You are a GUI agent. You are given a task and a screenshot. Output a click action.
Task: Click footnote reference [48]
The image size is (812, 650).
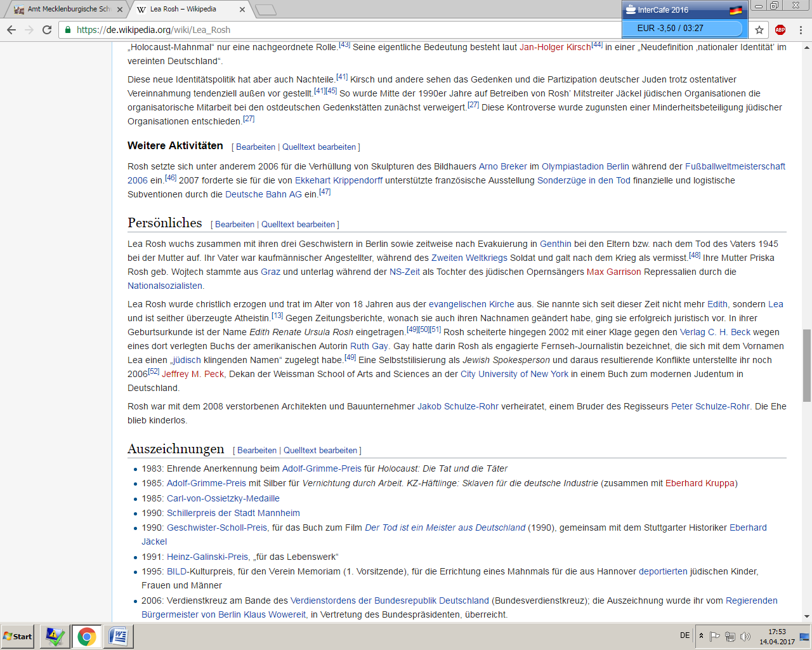[x=695, y=255]
